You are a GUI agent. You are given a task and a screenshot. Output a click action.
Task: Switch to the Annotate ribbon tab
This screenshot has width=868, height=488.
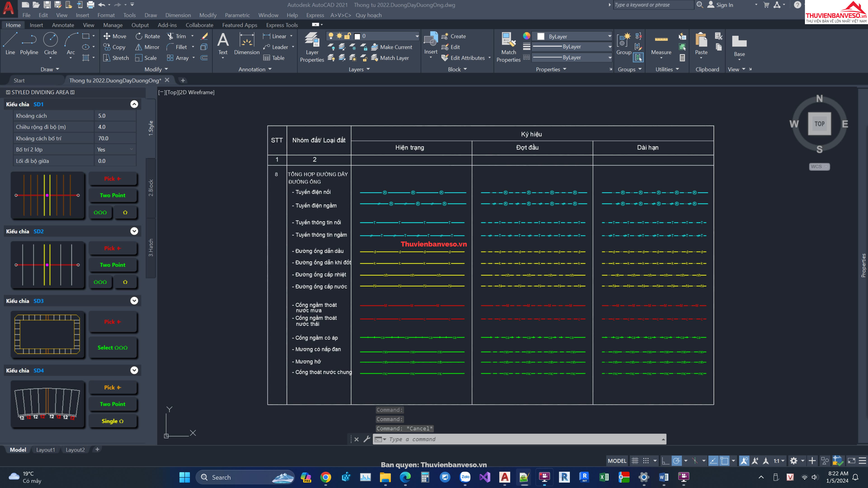[x=63, y=25]
